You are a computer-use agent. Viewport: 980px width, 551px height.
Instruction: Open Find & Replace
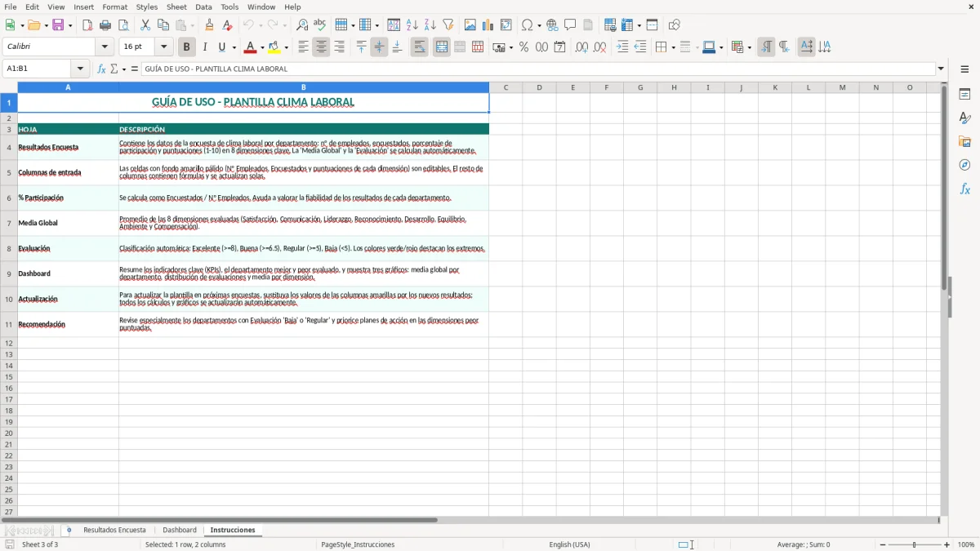point(302,25)
